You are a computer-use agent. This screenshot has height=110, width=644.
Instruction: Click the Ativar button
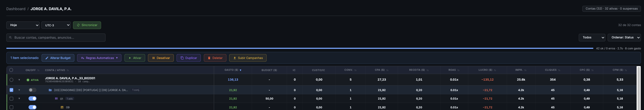point(135,58)
